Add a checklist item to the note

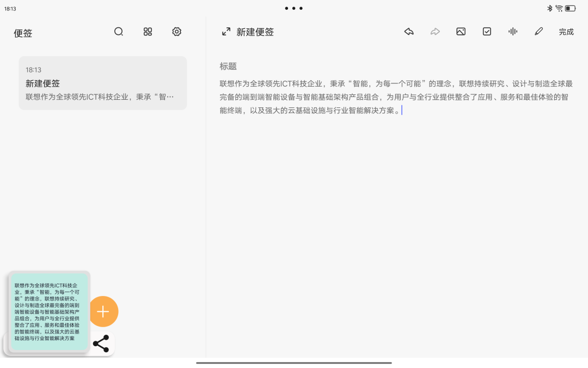click(487, 32)
